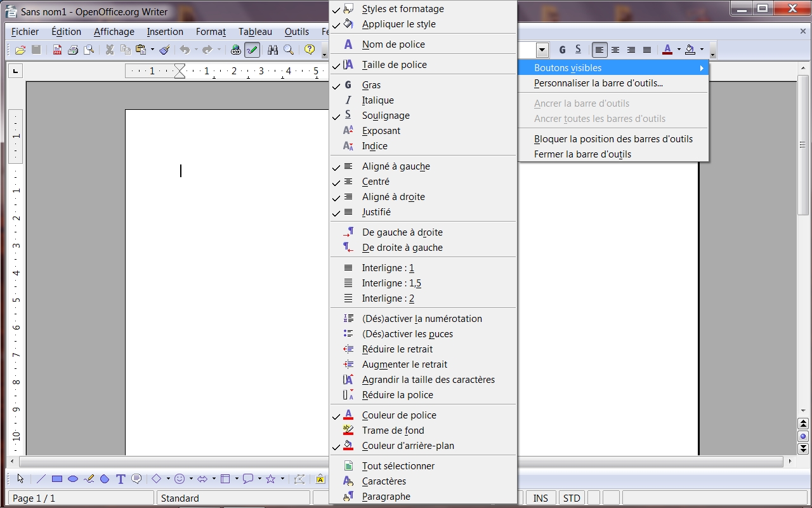Open the Format menu
812x508 pixels.
click(x=211, y=32)
